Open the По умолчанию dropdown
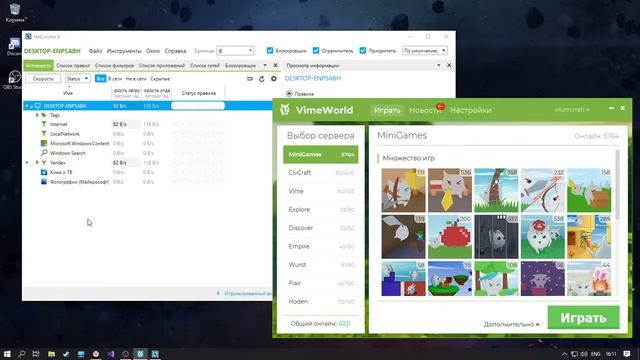640x360 pixels. (424, 51)
